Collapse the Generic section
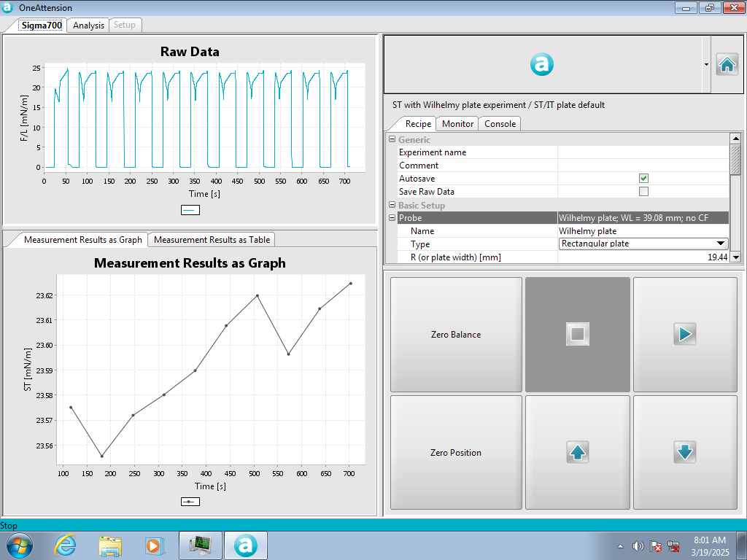747x560 pixels. pyautogui.click(x=392, y=139)
